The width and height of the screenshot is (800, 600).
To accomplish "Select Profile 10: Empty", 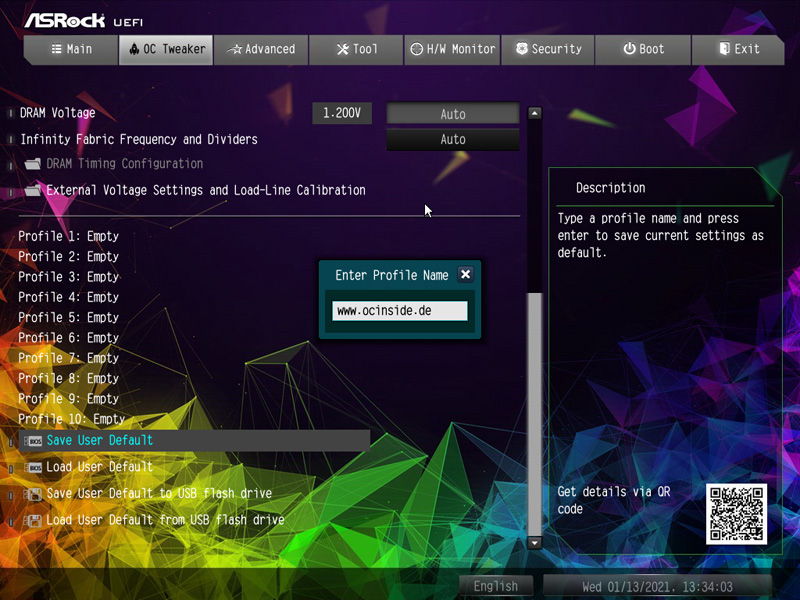I will tap(71, 419).
